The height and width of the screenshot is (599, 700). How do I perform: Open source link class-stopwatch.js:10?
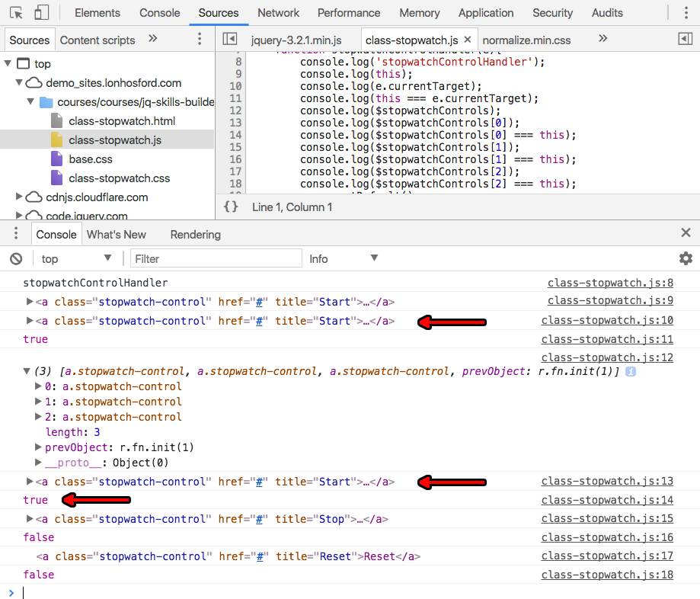point(607,320)
